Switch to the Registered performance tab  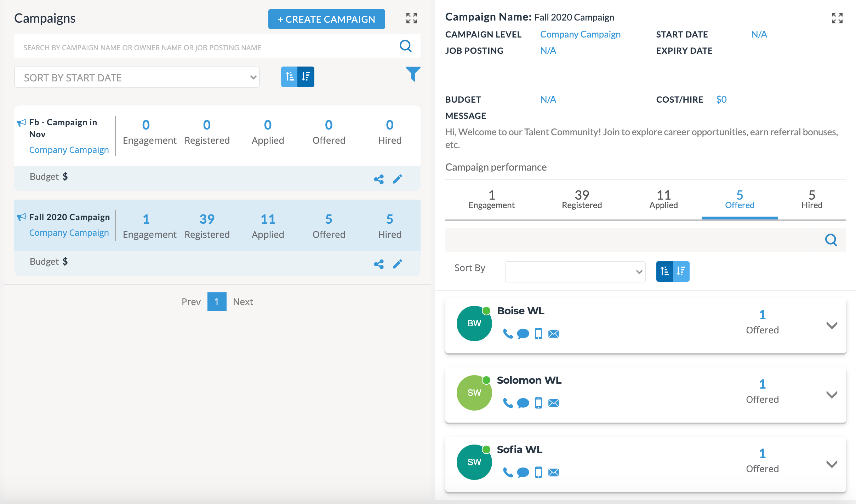pyautogui.click(x=582, y=199)
